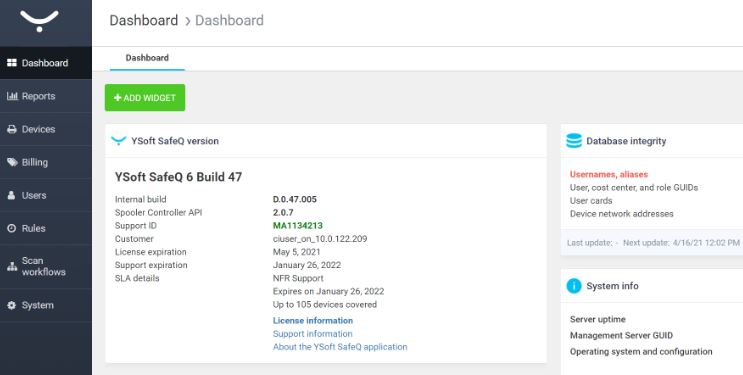
Task: Click the Last update / Next update line
Action: pyautogui.click(x=653, y=243)
